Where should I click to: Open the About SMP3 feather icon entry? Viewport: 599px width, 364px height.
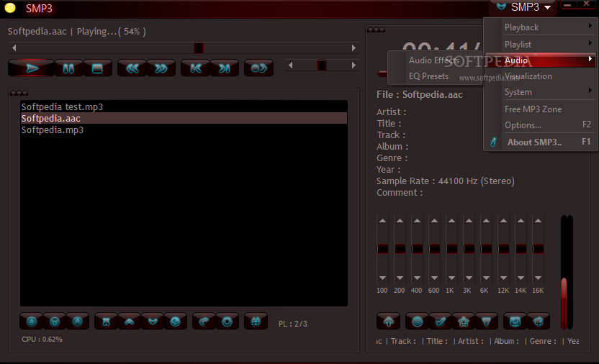click(540, 142)
